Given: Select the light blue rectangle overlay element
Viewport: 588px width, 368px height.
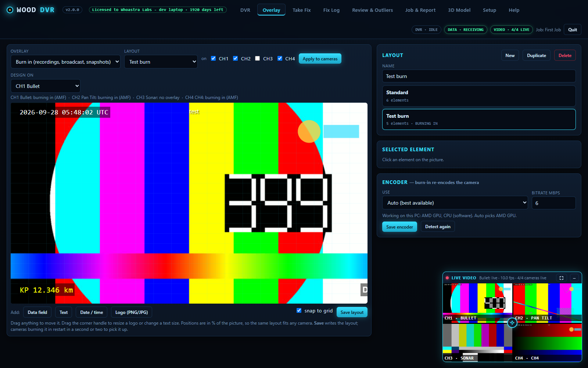Looking at the screenshot, I should pyautogui.click(x=341, y=131).
